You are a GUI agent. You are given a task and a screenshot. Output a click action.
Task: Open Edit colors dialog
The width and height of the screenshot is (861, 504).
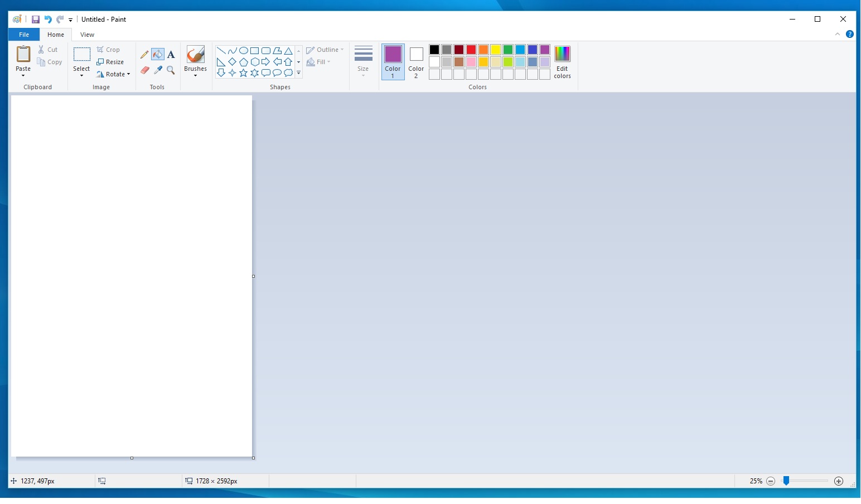tap(562, 62)
